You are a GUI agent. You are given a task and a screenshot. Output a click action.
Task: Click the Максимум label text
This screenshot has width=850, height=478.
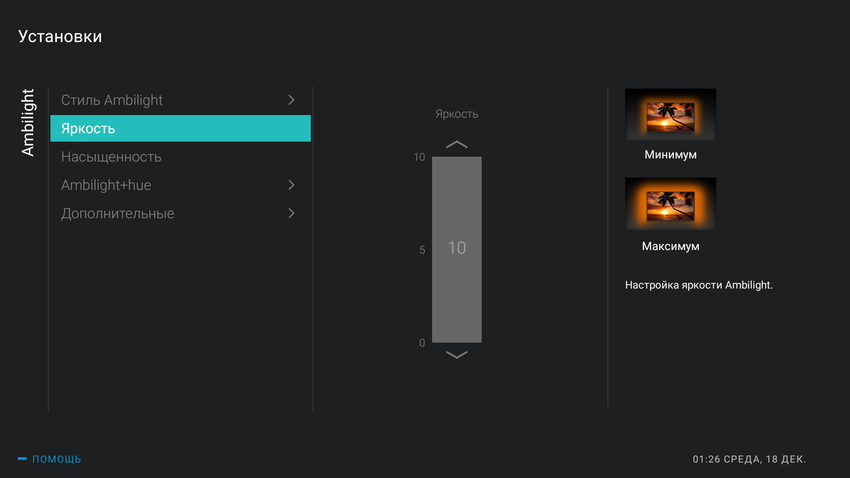tap(670, 246)
